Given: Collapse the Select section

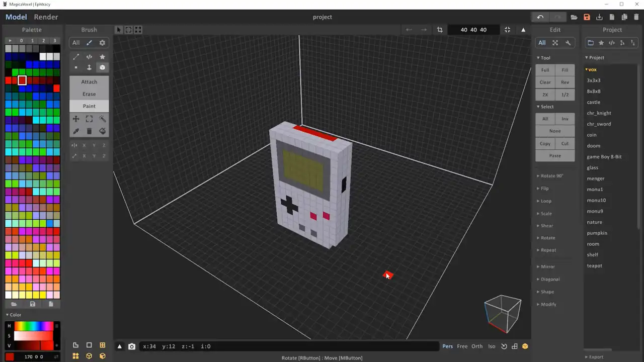Looking at the screenshot, I should click(x=545, y=107).
